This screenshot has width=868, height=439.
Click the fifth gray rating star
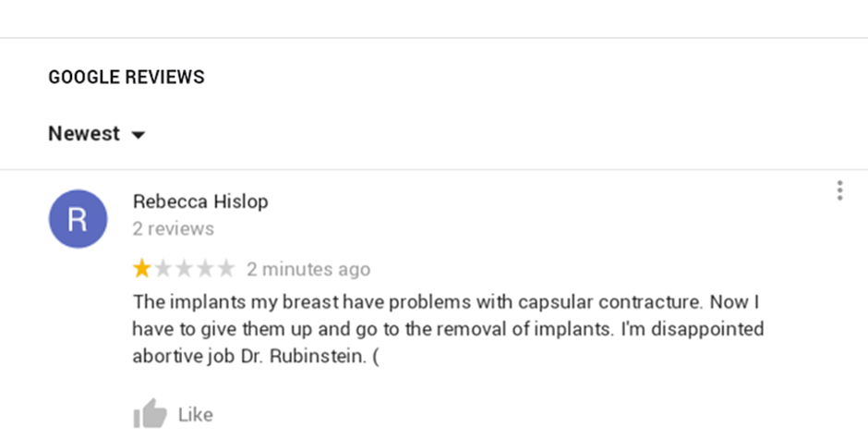tap(226, 269)
